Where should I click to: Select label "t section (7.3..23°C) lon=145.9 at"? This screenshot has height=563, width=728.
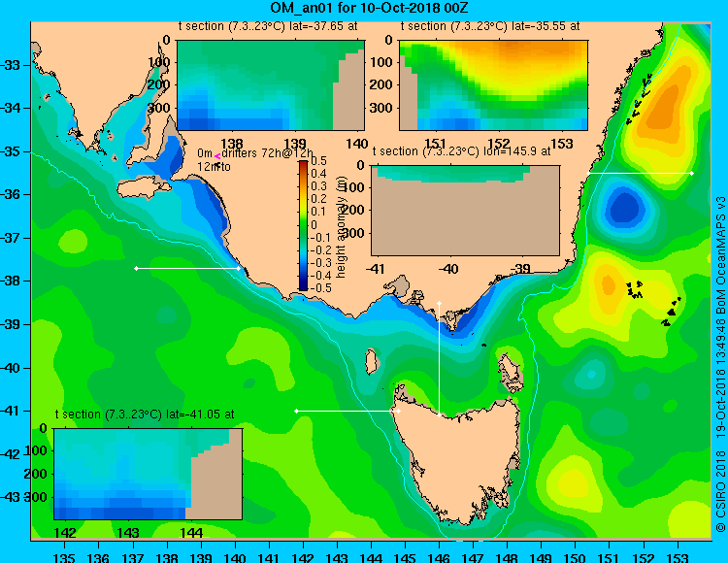pyautogui.click(x=462, y=151)
